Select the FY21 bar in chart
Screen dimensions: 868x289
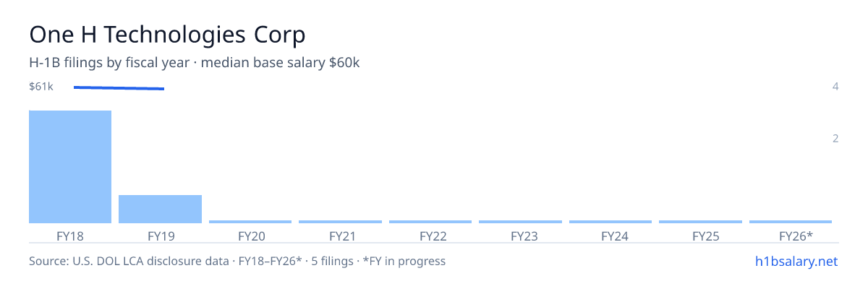pos(340,222)
